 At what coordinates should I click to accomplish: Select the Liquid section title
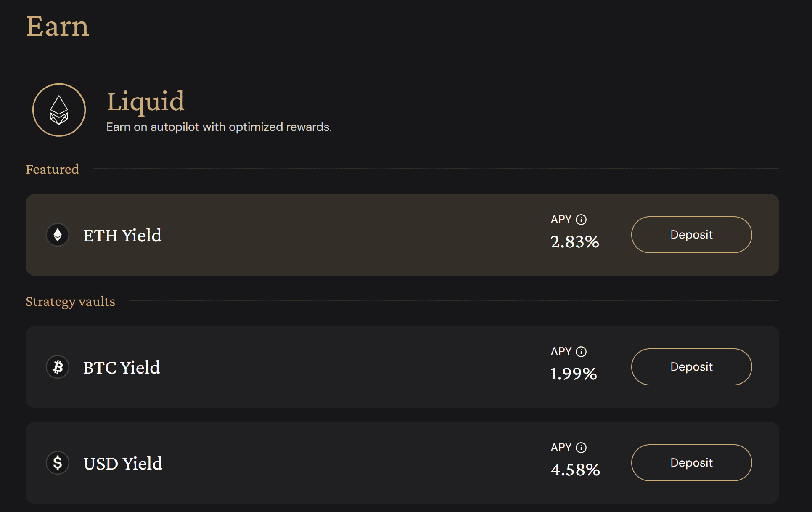coord(145,101)
